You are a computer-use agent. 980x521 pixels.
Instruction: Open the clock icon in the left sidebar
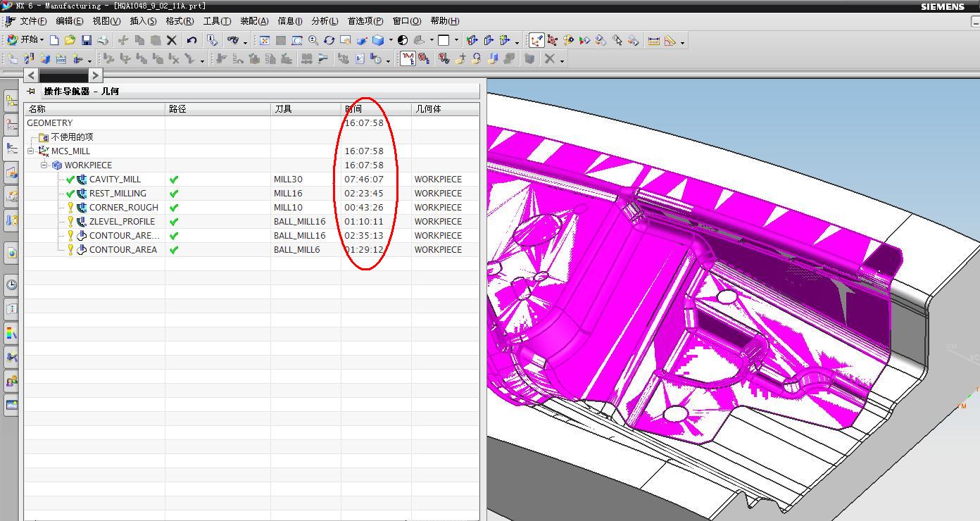tap(11, 284)
